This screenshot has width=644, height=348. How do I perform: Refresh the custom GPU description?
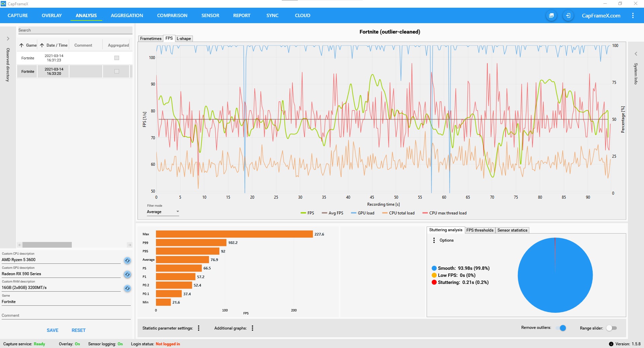pyautogui.click(x=127, y=275)
